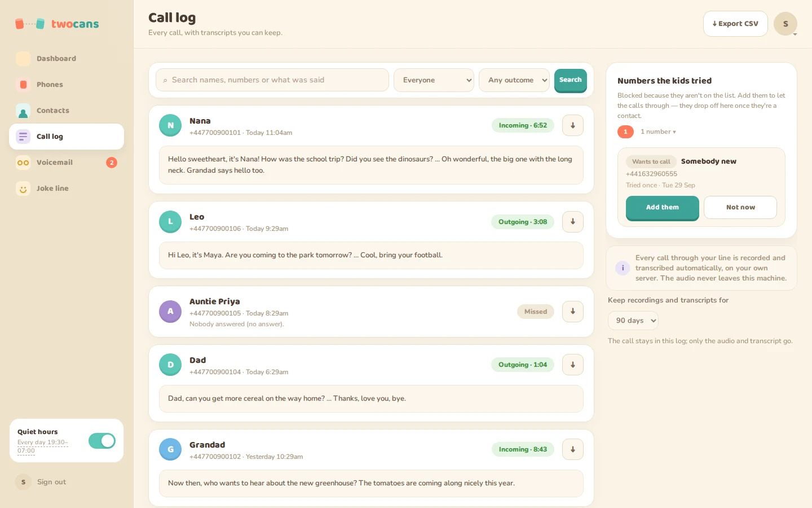The width and height of the screenshot is (812, 508).
Task: Download Auntie Priya's missed call entry
Action: click(573, 312)
